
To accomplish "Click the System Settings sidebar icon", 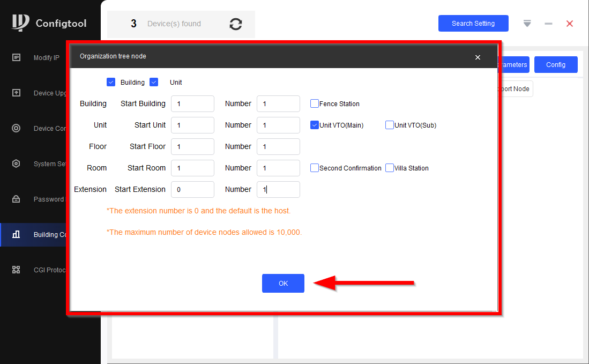I will pyautogui.click(x=16, y=164).
